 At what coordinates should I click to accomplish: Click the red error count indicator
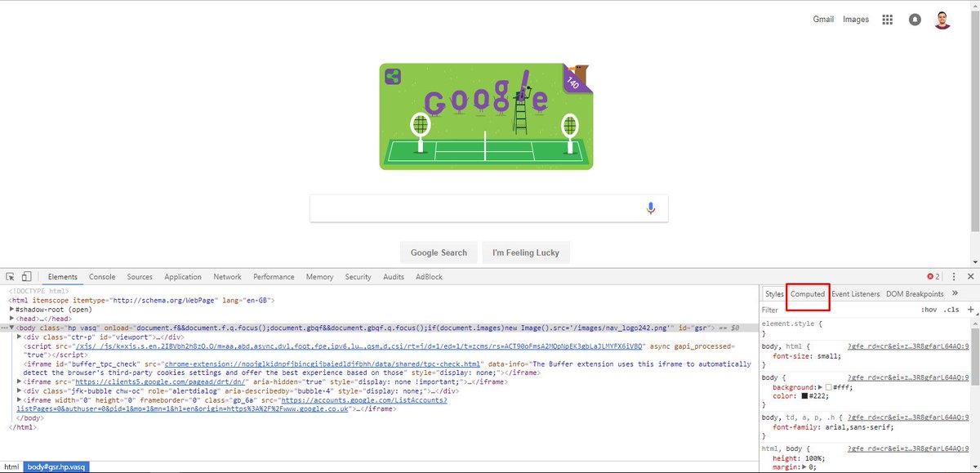[933, 277]
